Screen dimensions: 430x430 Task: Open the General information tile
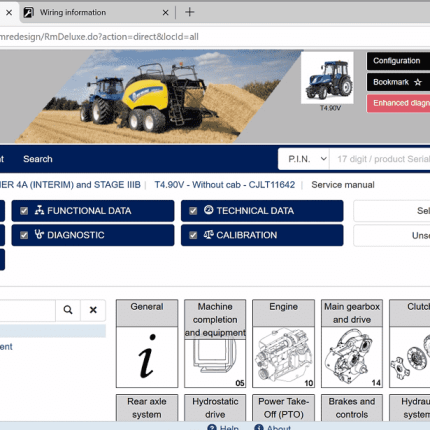pos(147,343)
